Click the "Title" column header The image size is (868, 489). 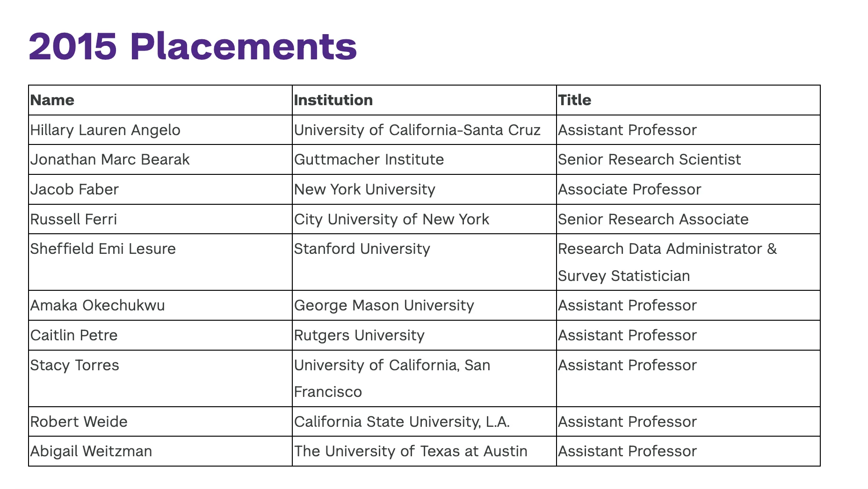pyautogui.click(x=575, y=100)
